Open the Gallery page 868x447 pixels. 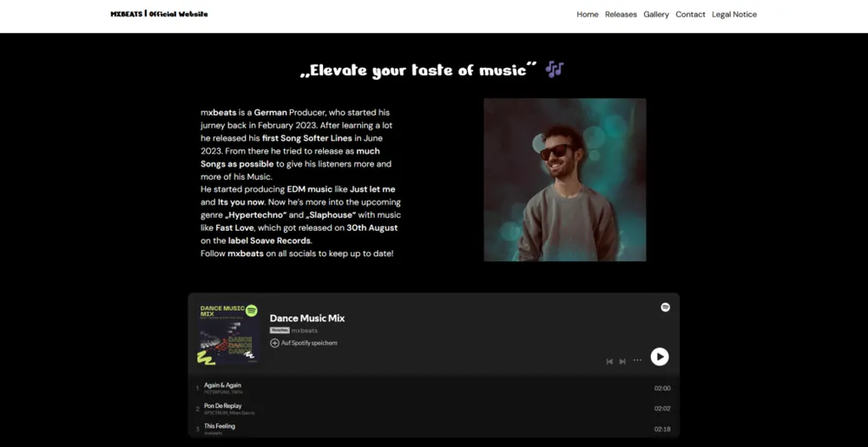656,15
